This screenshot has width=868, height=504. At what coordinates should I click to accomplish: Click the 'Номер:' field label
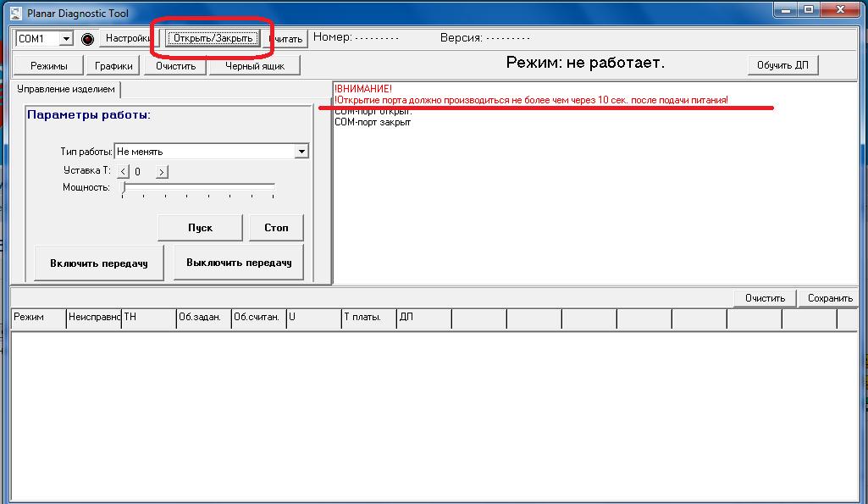pyautogui.click(x=332, y=37)
